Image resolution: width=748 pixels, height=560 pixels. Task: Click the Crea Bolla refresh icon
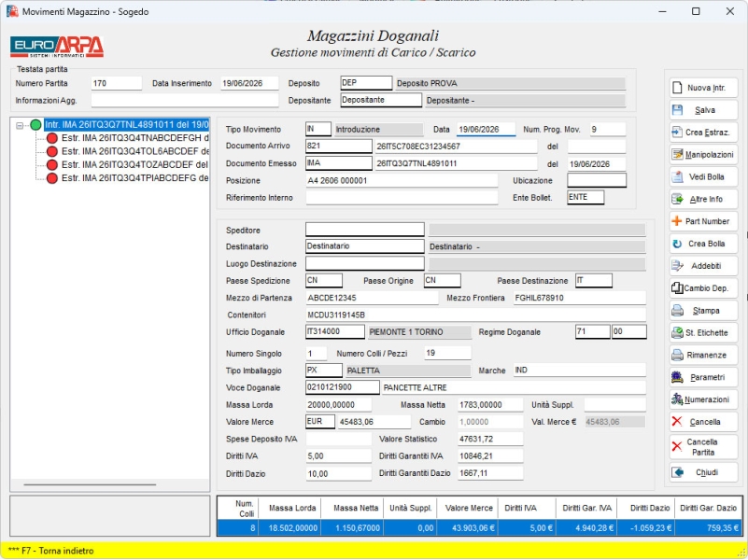point(677,244)
